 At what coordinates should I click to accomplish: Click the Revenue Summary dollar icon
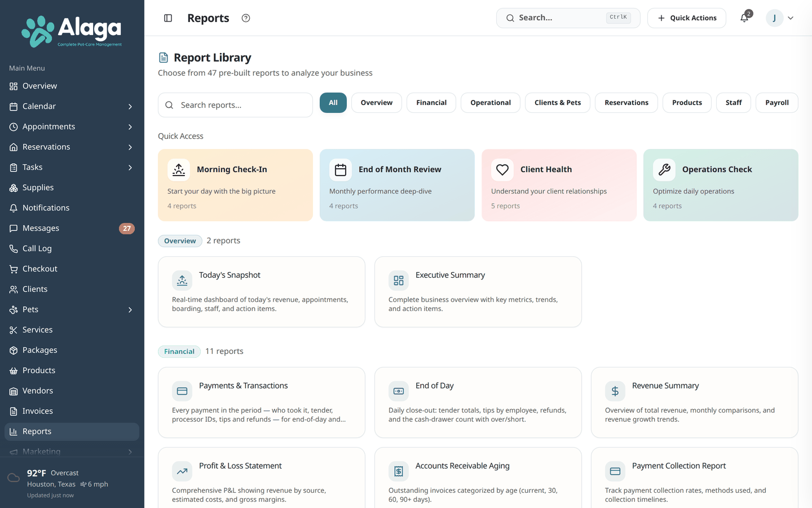(615, 391)
